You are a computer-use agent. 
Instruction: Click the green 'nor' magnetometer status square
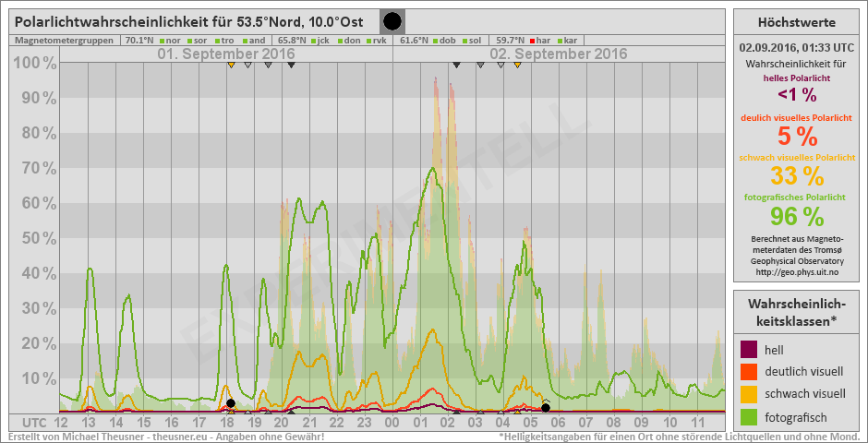[162, 41]
